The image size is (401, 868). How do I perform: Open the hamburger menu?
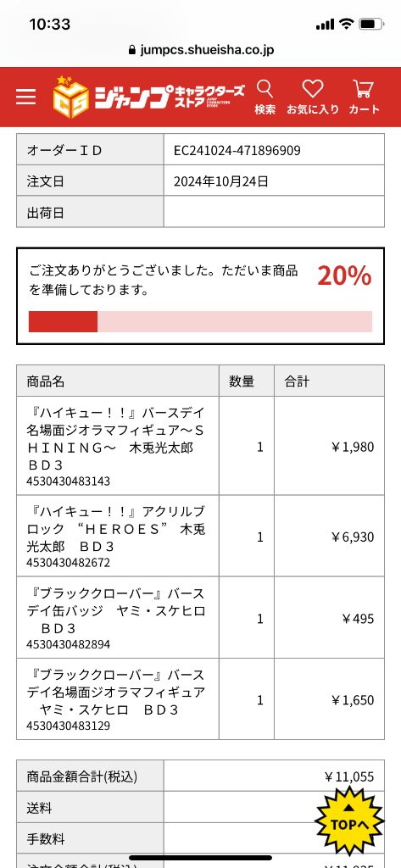(25, 97)
